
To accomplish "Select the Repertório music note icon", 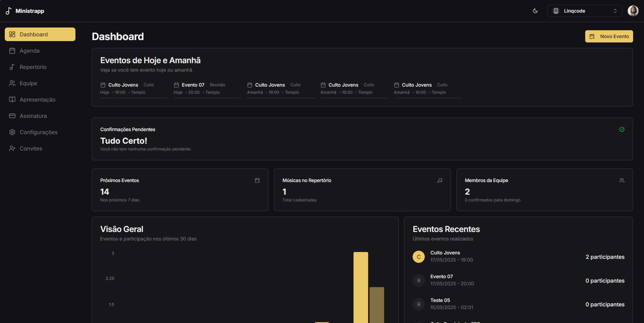I will pyautogui.click(x=12, y=67).
